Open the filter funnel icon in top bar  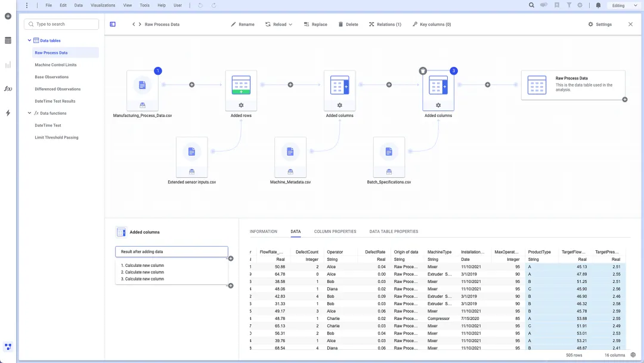coord(569,5)
